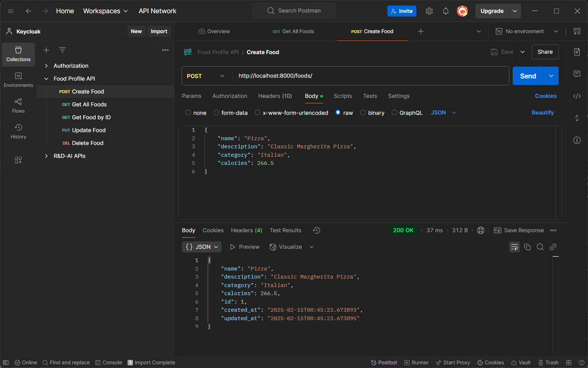
Task: Open the collection filter icon
Action: (x=62, y=50)
